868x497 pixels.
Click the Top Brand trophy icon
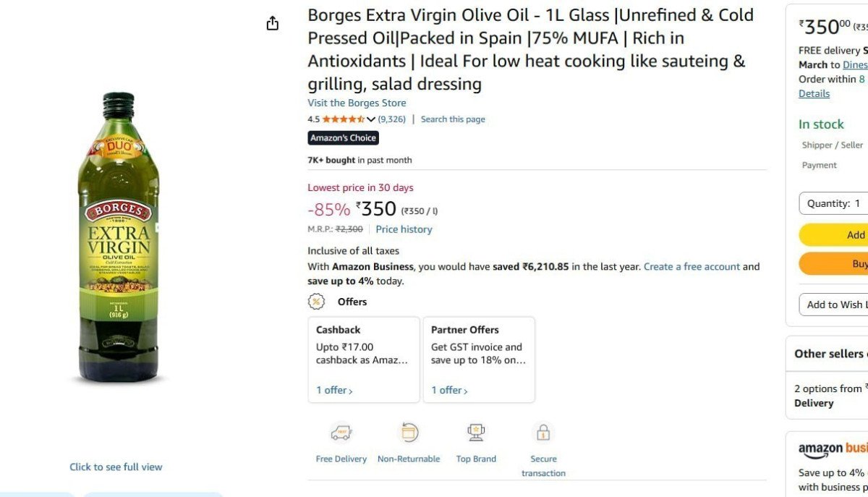click(476, 433)
